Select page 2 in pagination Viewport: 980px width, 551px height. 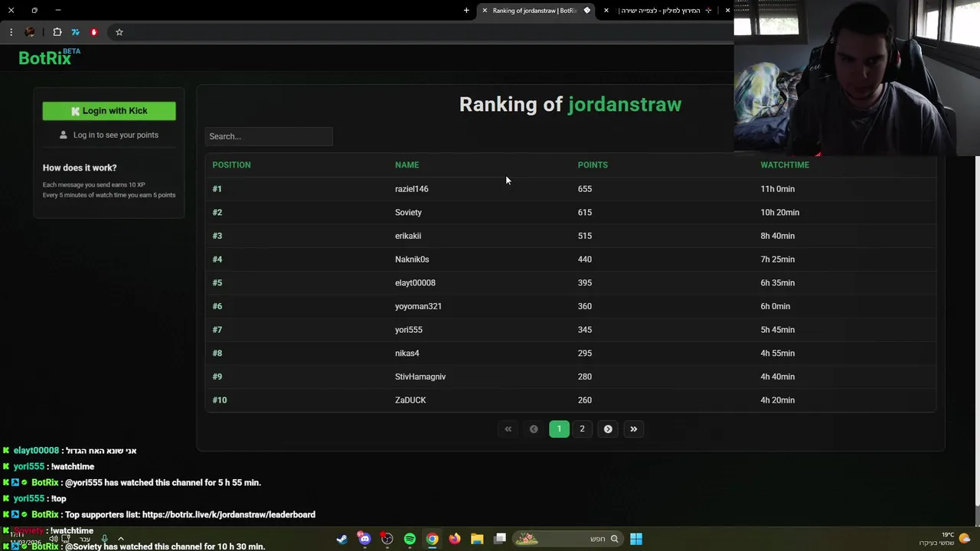pyautogui.click(x=582, y=429)
